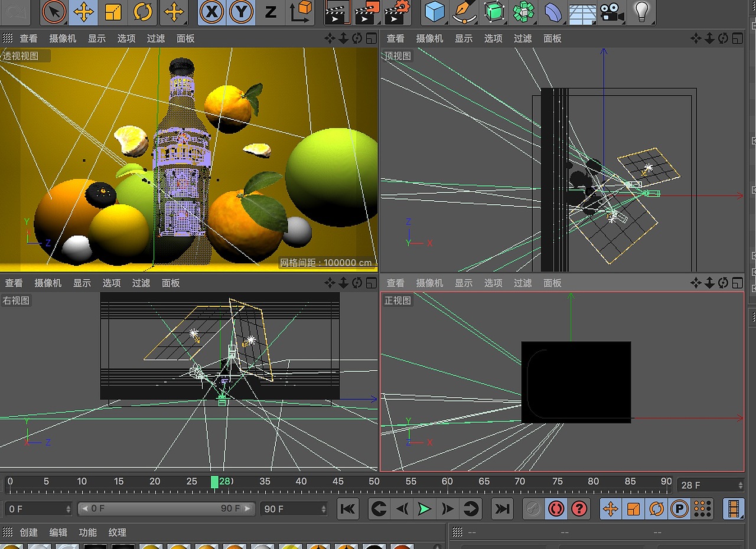Adjust the 28 F current frame stepper arrows
The image size is (756, 549).
tap(741, 485)
